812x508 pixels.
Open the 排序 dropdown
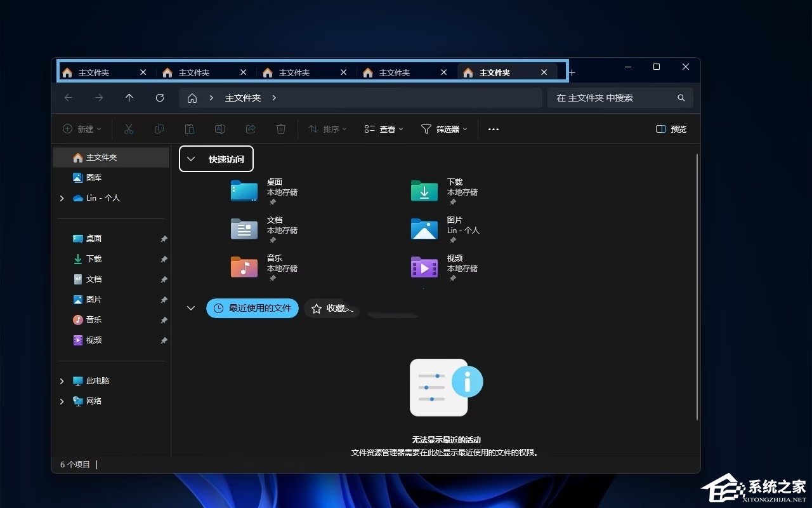coord(327,129)
